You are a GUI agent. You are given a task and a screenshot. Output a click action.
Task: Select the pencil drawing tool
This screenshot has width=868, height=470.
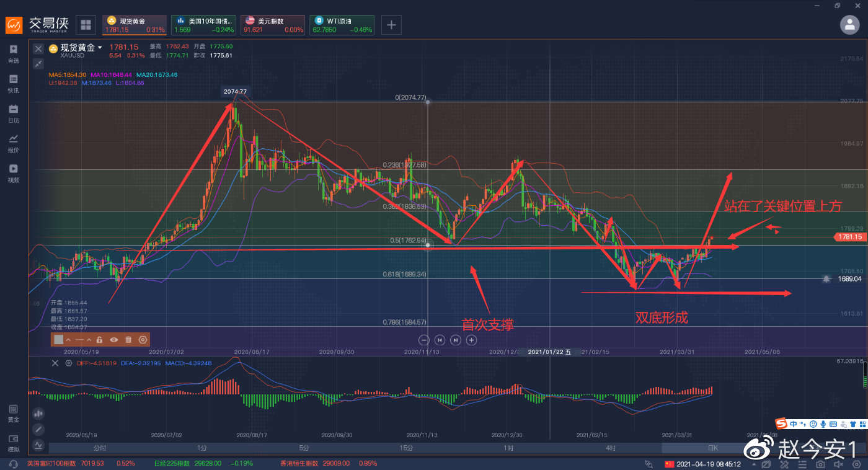[x=38, y=429]
